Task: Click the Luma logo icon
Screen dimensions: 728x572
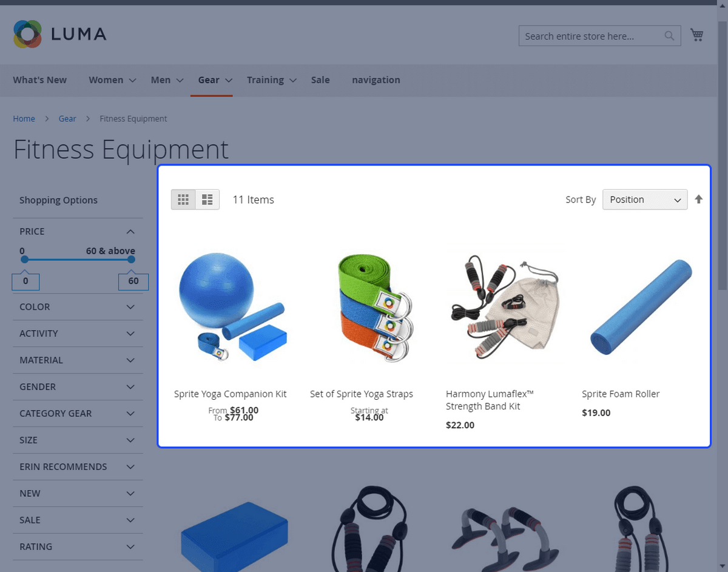Action: [28, 35]
